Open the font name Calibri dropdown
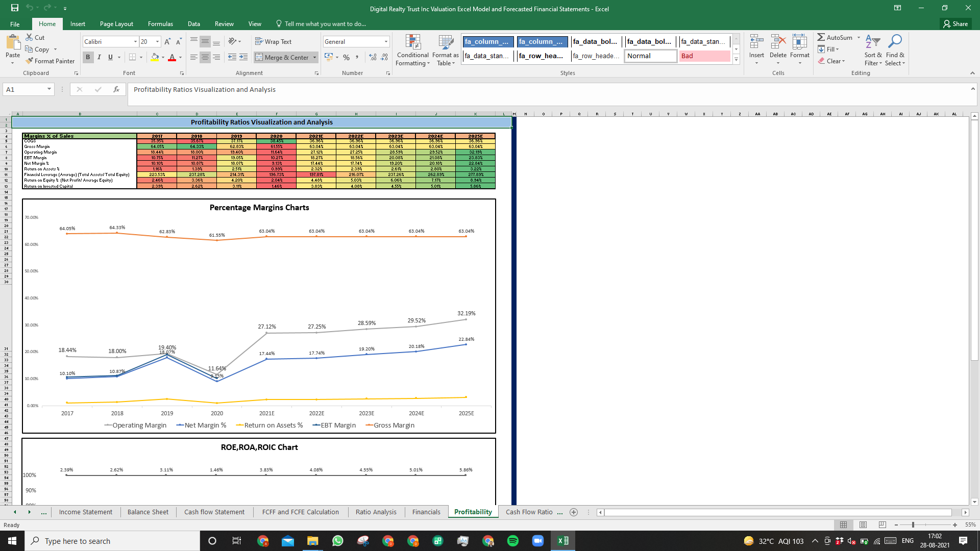This screenshot has height=551, width=980. point(135,42)
